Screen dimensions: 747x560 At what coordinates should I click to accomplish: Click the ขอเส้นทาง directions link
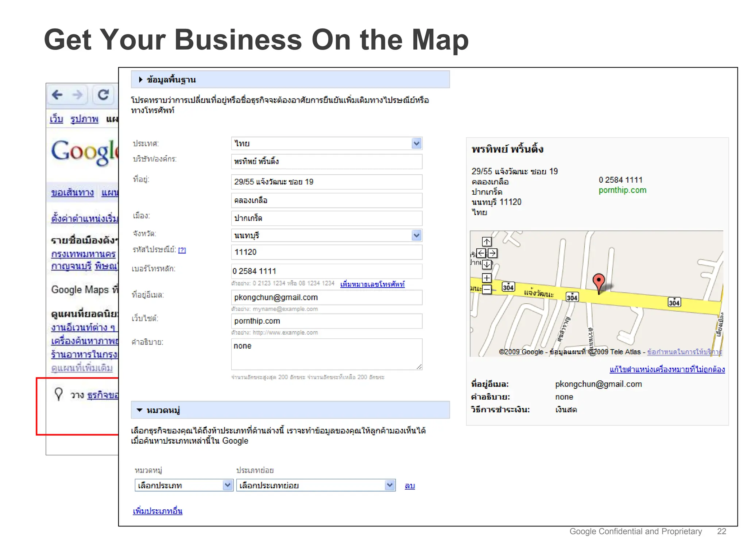coord(72,192)
